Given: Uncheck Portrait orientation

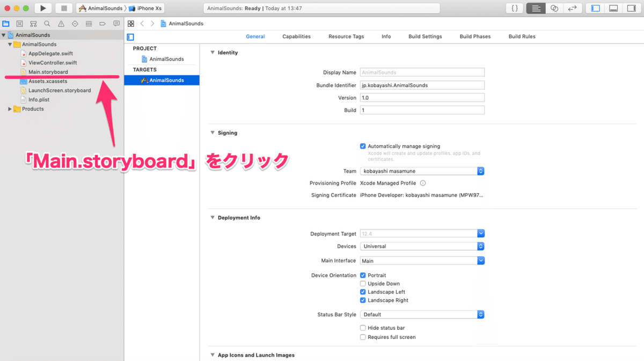Looking at the screenshot, I should pos(363,275).
